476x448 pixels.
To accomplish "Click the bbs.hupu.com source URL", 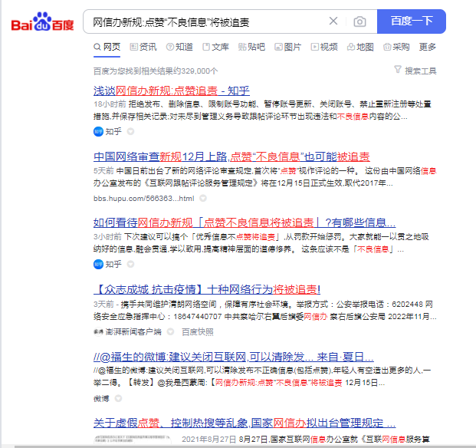I will pyautogui.click(x=143, y=199).
